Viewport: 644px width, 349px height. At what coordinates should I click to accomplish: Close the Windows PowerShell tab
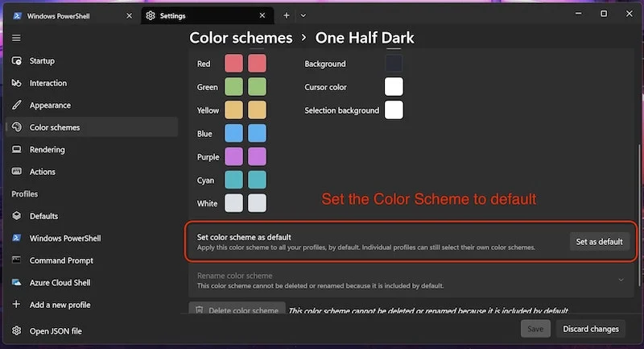pos(130,15)
